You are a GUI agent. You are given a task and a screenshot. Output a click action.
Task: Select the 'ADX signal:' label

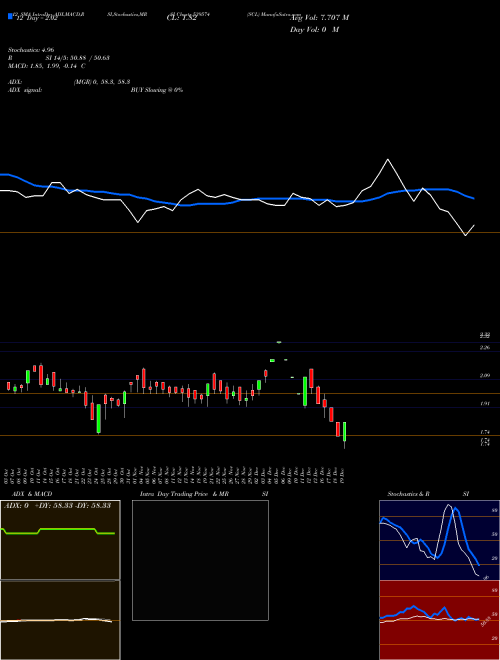[x=25, y=90]
